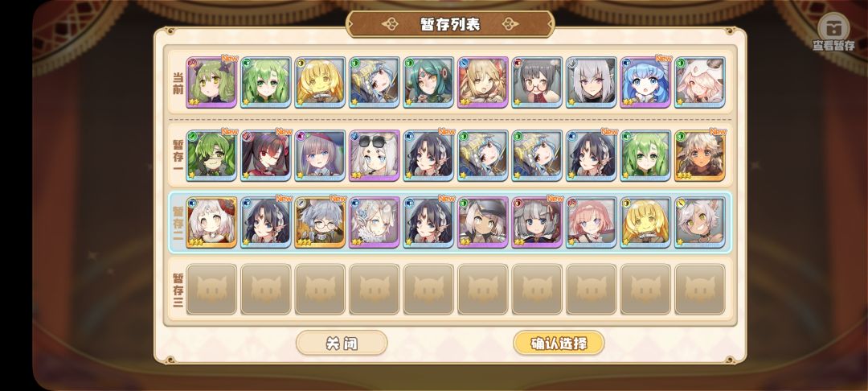
Task: Tap the gray-haired round-glasses character in 暂存二
Action: point(320,222)
